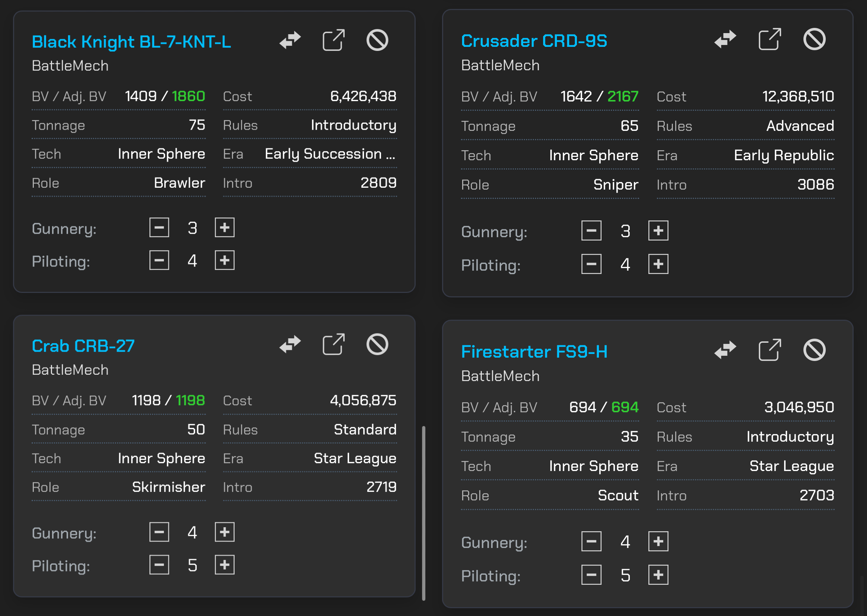
Task: Click Firestarter tonnage value 35
Action: pyautogui.click(x=629, y=436)
